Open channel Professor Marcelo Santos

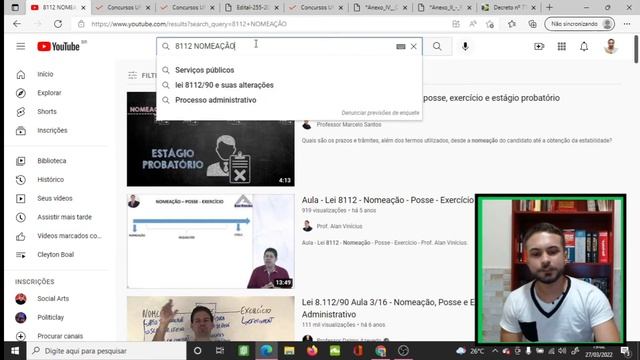point(349,124)
